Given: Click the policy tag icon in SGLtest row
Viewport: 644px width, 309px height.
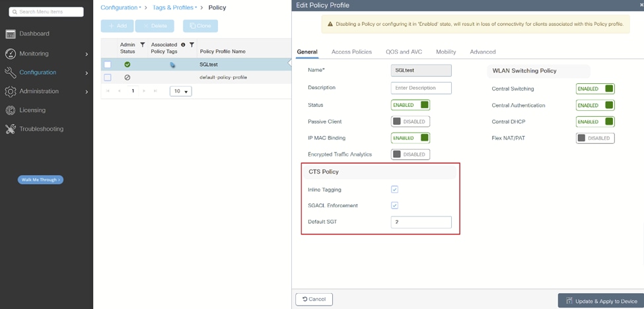Looking at the screenshot, I should 172,65.
